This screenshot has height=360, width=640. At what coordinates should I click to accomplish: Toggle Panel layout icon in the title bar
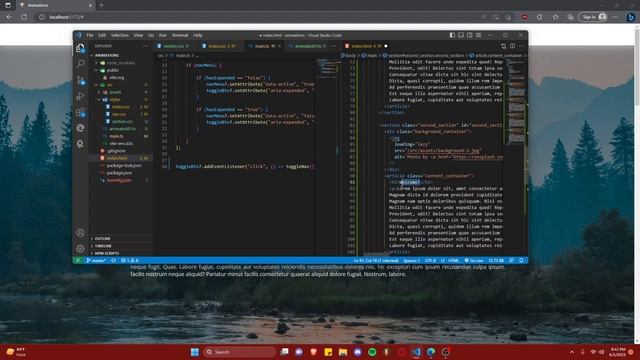461,35
